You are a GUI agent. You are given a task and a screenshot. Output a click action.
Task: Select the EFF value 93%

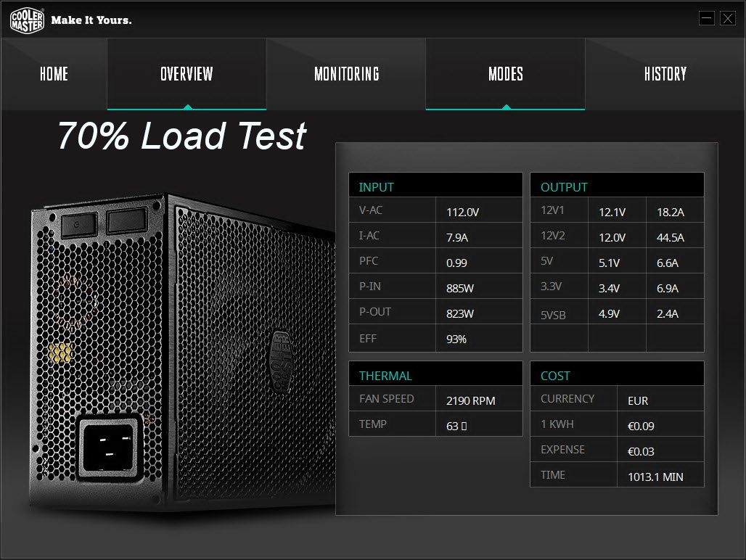click(456, 339)
